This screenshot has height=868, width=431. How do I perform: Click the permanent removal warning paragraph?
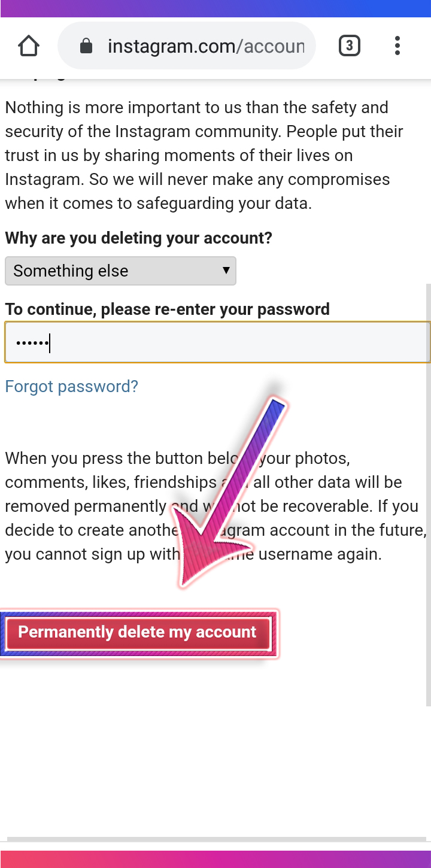point(215,506)
